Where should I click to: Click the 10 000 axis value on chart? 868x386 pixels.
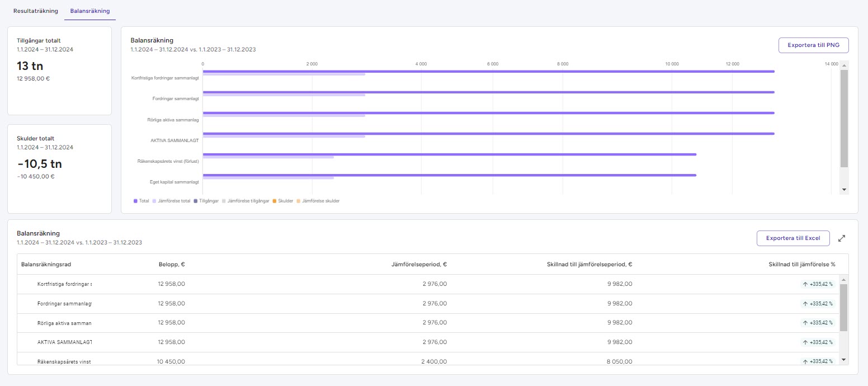point(672,64)
